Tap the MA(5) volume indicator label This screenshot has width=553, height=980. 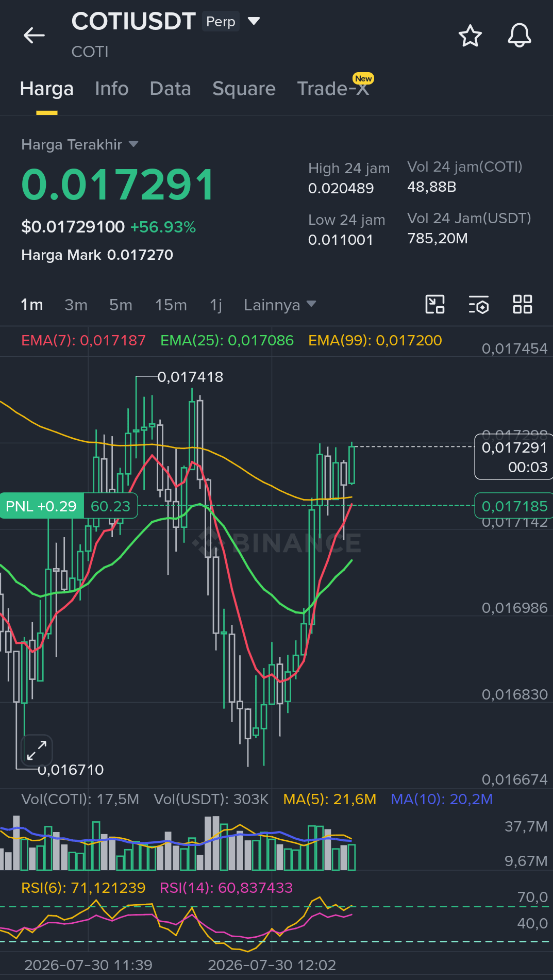(x=330, y=799)
